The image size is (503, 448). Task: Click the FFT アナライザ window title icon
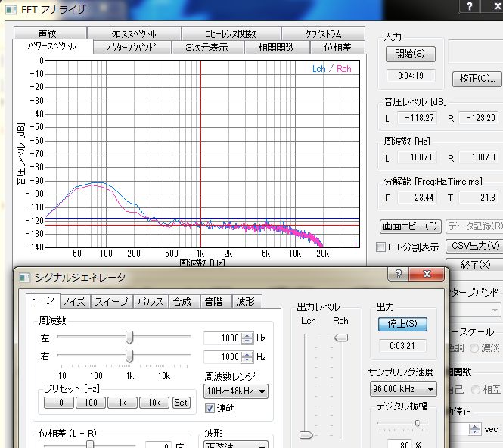[x=11, y=9]
